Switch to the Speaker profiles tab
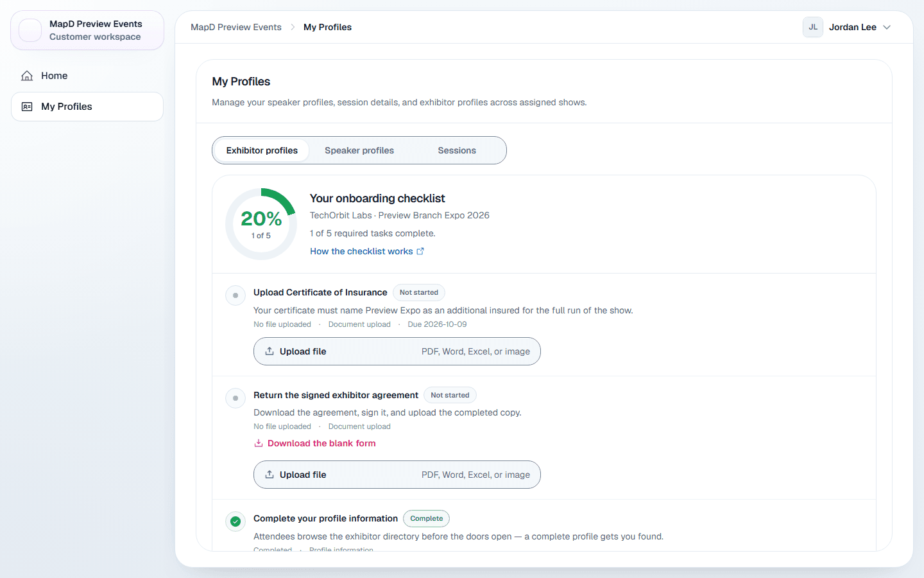Screen dimensions: 924x578 (359, 150)
